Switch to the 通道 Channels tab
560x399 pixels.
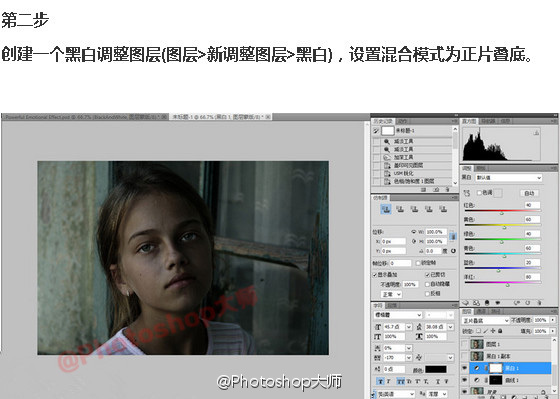click(x=482, y=311)
